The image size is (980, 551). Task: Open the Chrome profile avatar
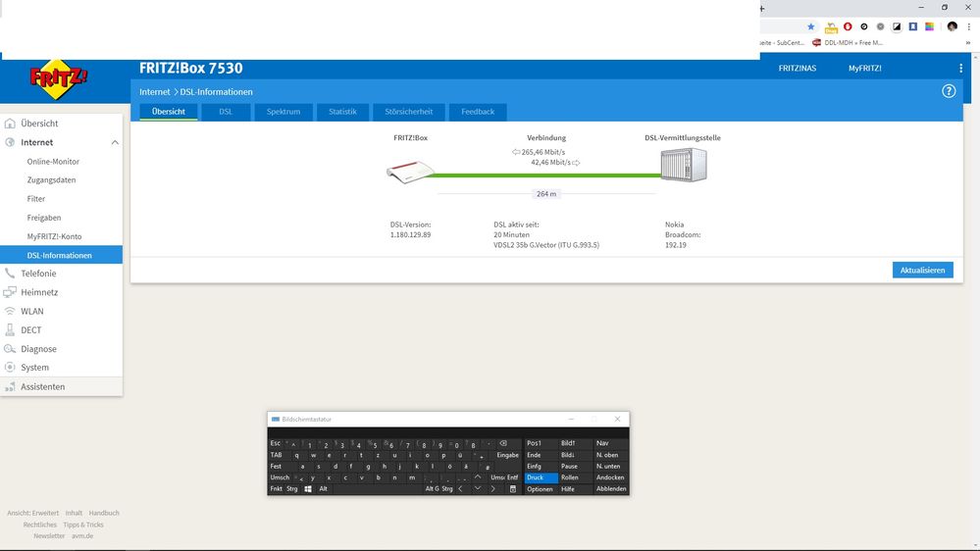952,26
